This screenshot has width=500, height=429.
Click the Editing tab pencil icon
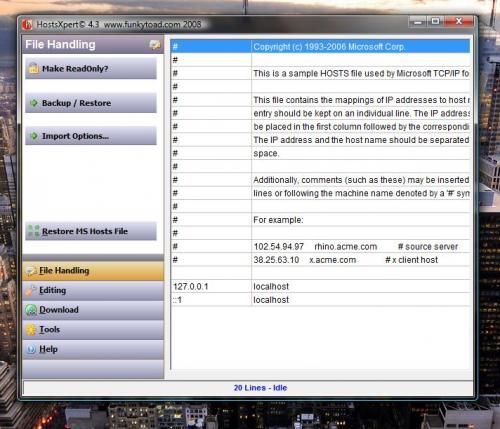tap(31, 290)
